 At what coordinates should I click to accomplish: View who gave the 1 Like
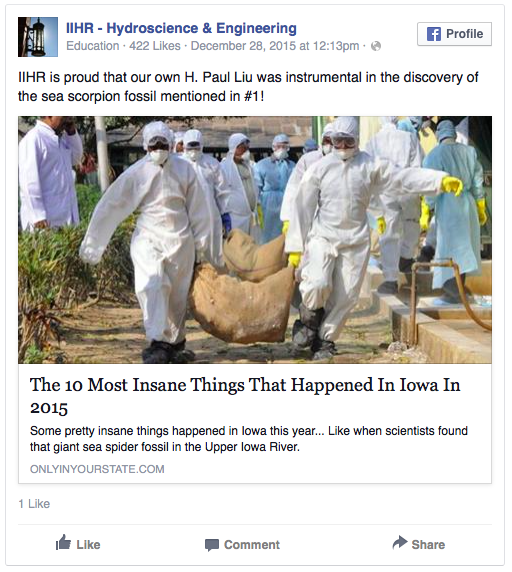(x=34, y=504)
